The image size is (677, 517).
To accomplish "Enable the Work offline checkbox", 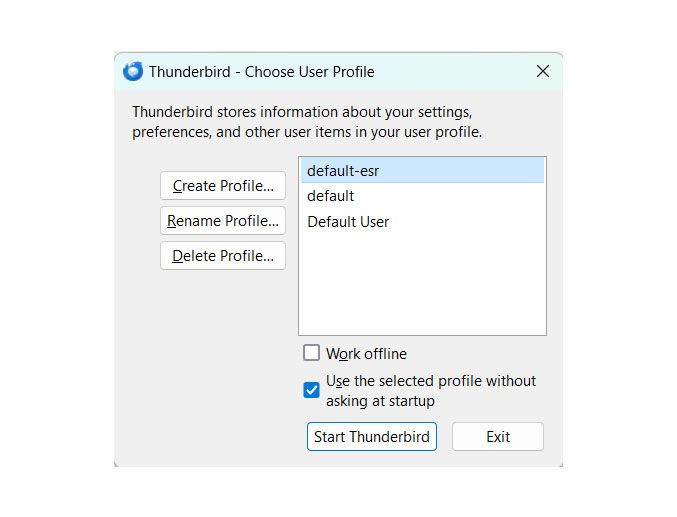I will pos(312,354).
